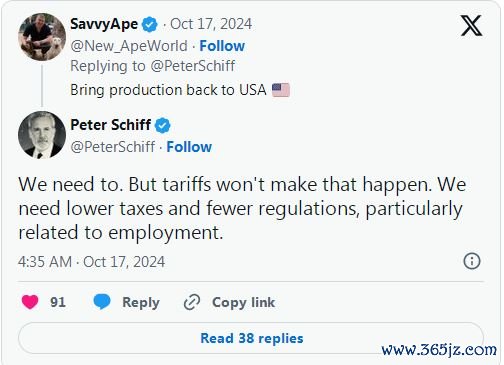
Task: Click the Copy link text
Action: [243, 302]
